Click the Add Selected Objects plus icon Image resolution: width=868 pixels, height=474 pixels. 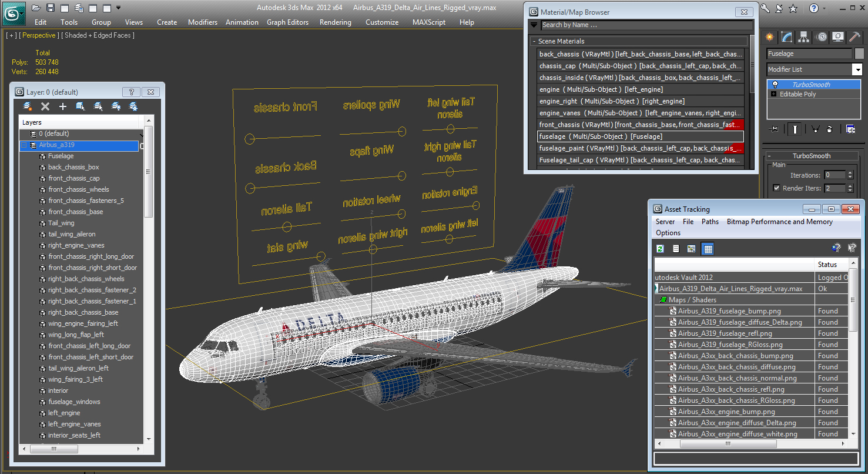click(63, 106)
